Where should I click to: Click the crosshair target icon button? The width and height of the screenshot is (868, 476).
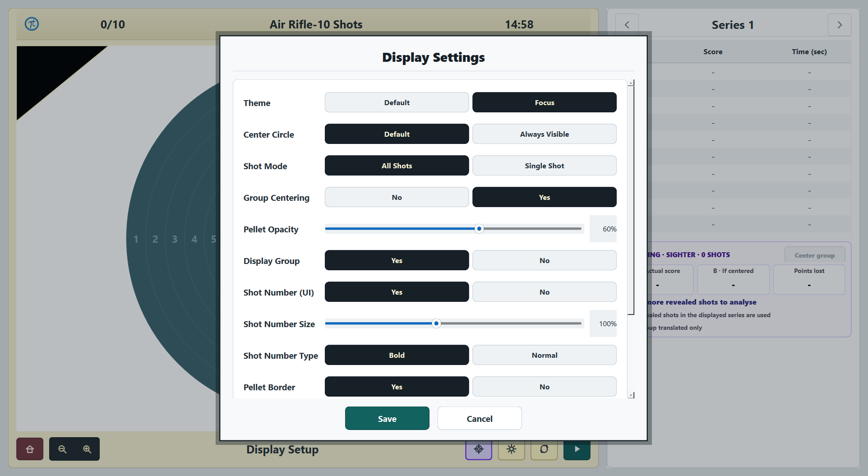(x=479, y=449)
